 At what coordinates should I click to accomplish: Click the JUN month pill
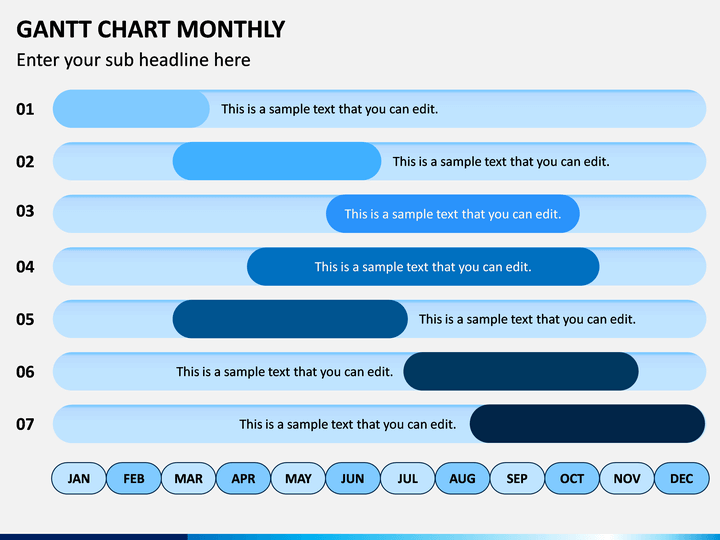(353, 478)
